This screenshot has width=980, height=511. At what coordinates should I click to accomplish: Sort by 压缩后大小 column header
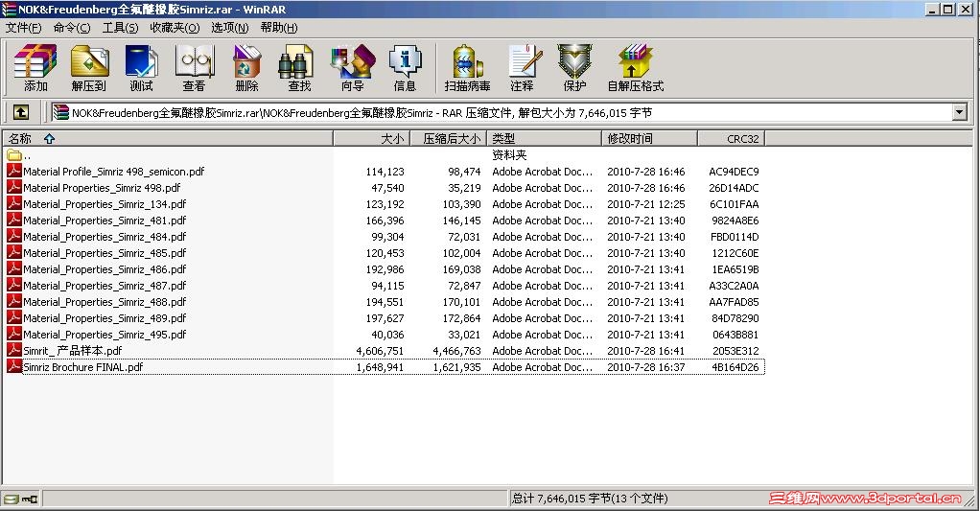tap(448, 139)
